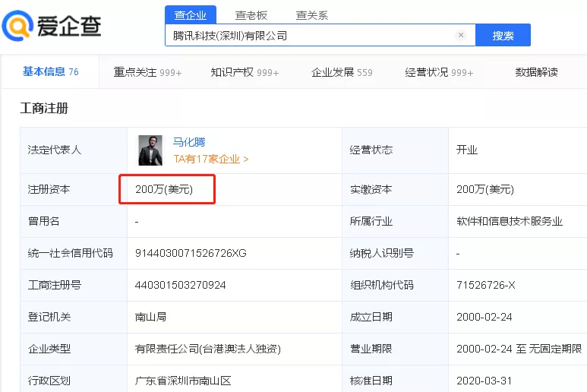587x392 pixels.
Task: Select industry 软件和信息技术服务业
Action: (x=510, y=221)
